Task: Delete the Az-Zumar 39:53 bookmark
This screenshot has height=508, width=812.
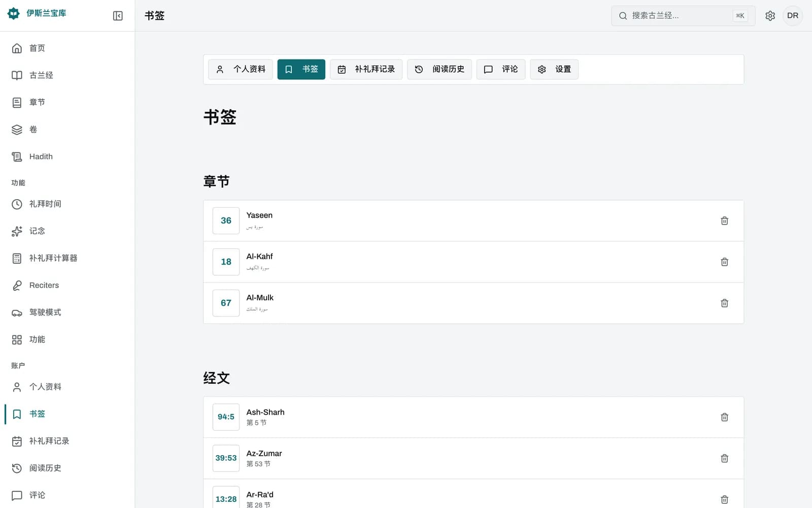Action: (724, 458)
